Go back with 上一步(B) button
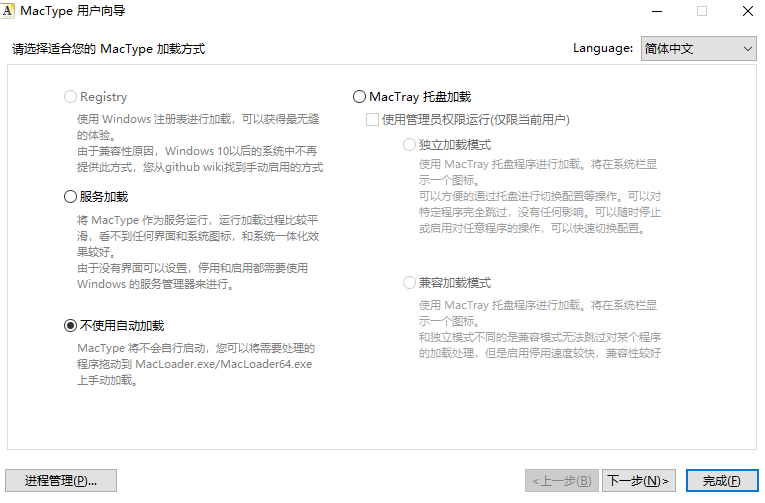Image resolution: width=765 pixels, height=503 pixels. [x=562, y=481]
